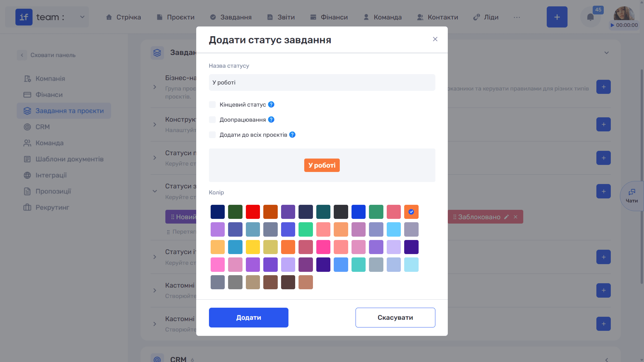Viewport: 644px width, 362px height.
Task: Expand the Конструктор row
Action: [155, 124]
